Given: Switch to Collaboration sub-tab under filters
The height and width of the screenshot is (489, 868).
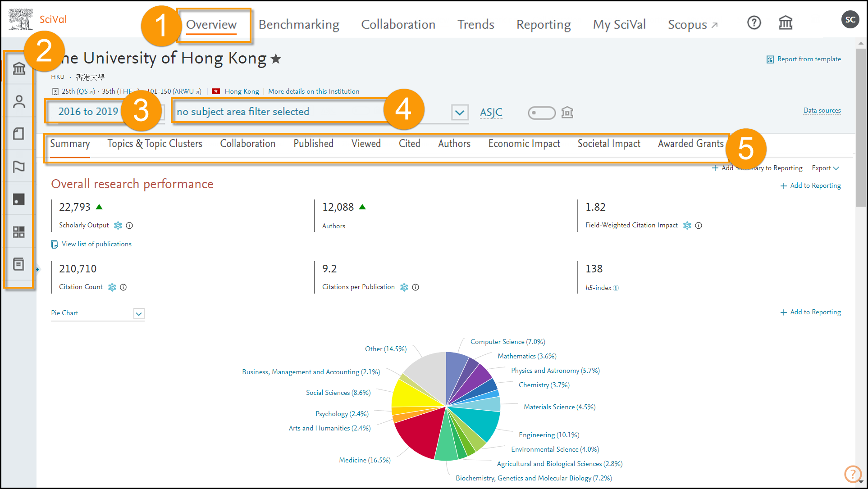Looking at the screenshot, I should point(248,144).
